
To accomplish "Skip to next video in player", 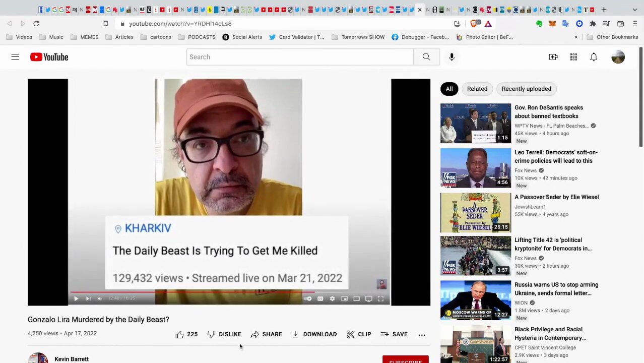I will [x=88, y=299].
